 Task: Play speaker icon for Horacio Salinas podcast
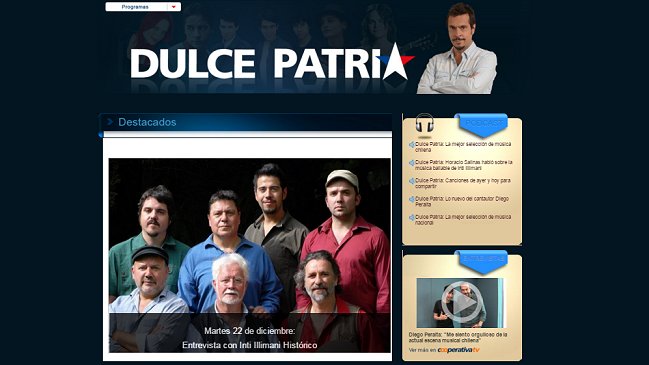click(411, 163)
